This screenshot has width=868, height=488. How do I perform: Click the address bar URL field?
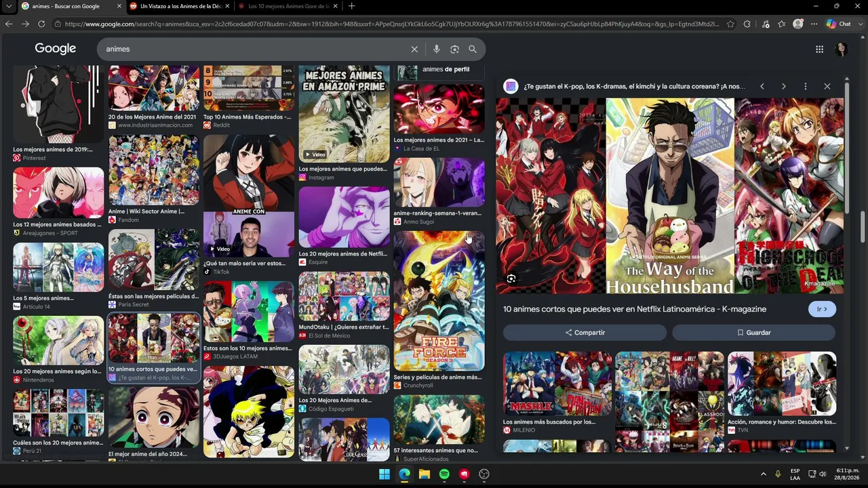(392, 24)
